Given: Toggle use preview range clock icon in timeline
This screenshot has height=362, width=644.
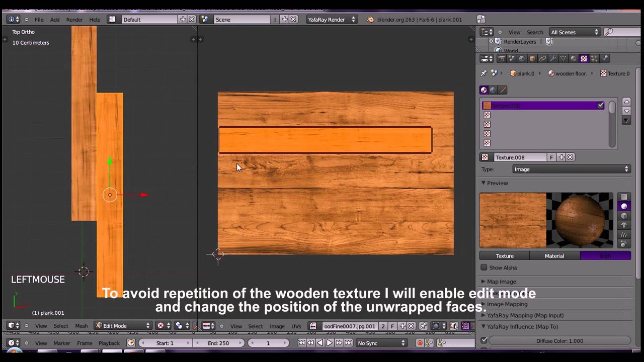Looking at the screenshot, I should point(131,343).
